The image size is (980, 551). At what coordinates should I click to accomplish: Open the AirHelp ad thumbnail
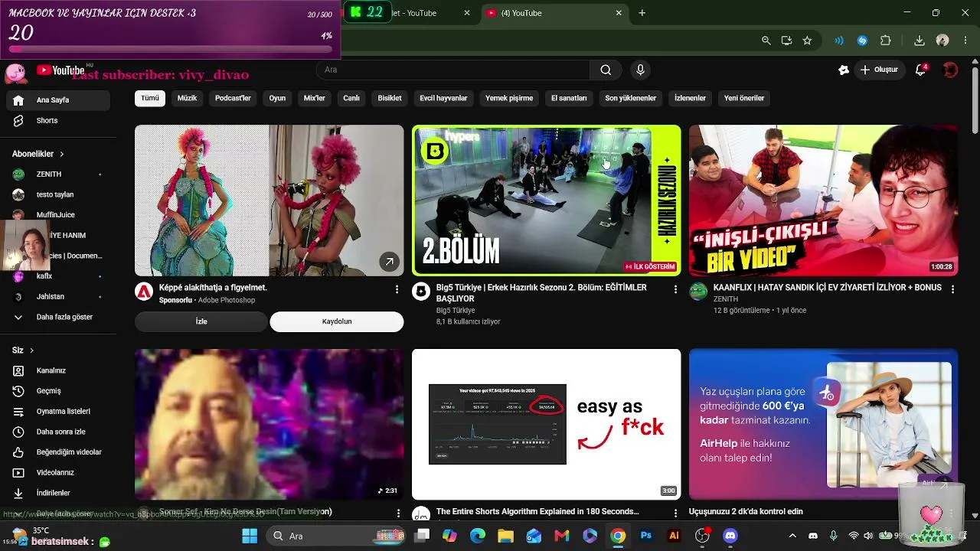[x=823, y=424]
